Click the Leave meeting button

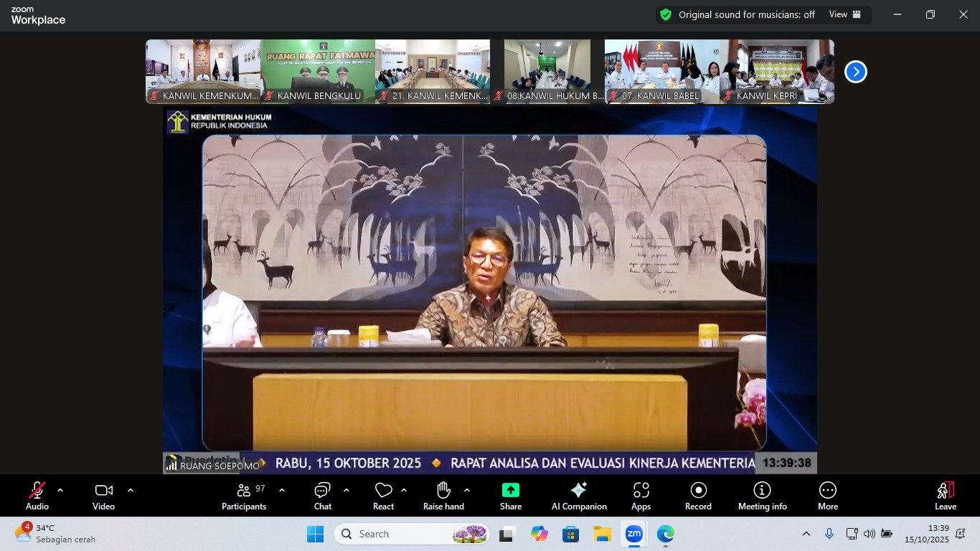click(x=945, y=495)
